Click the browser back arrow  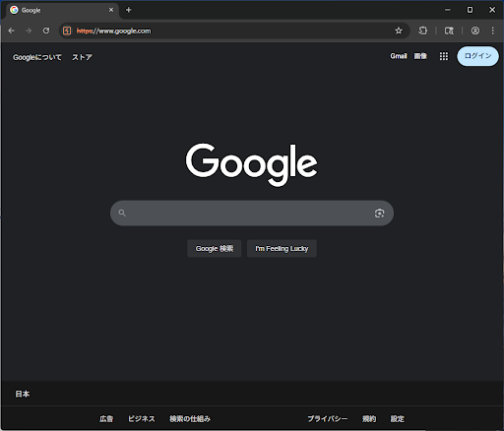click(12, 31)
